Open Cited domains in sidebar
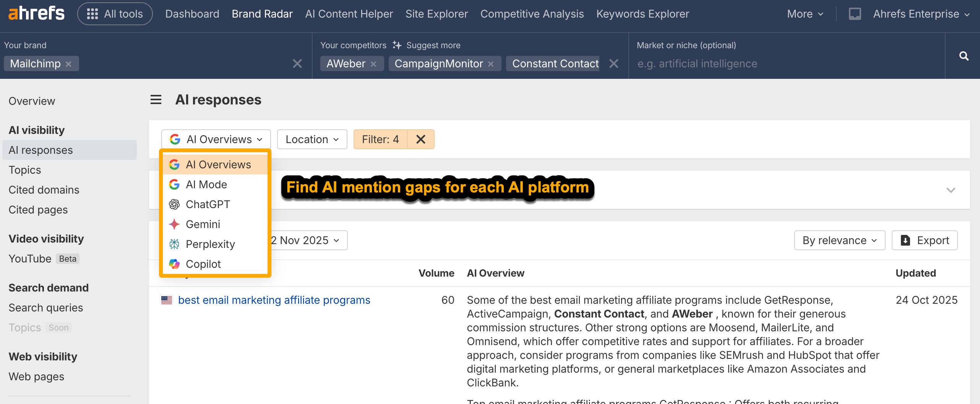Viewport: 980px width, 404px height. 44,190
